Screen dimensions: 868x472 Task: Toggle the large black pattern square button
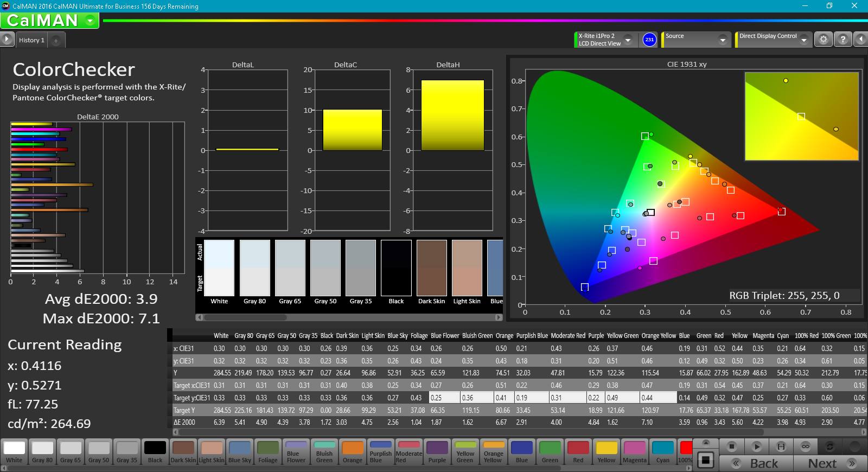click(705, 460)
